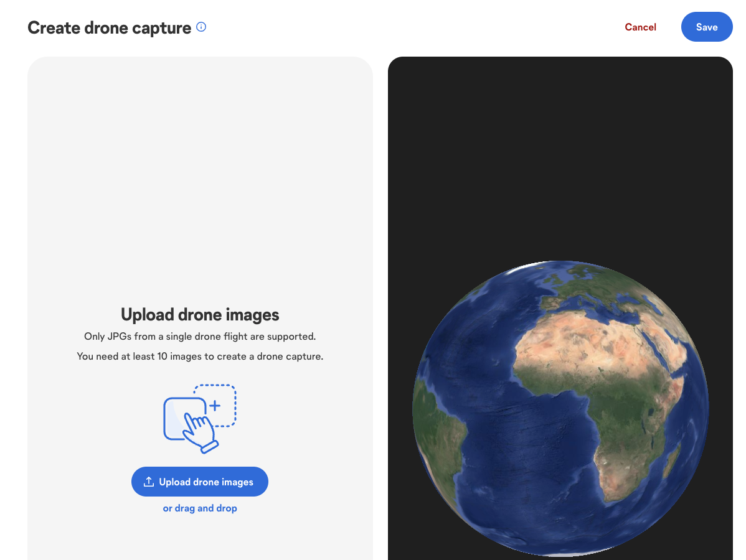The image size is (746, 560).
Task: Click the upload arrow icon on the blue button
Action: coord(149,481)
